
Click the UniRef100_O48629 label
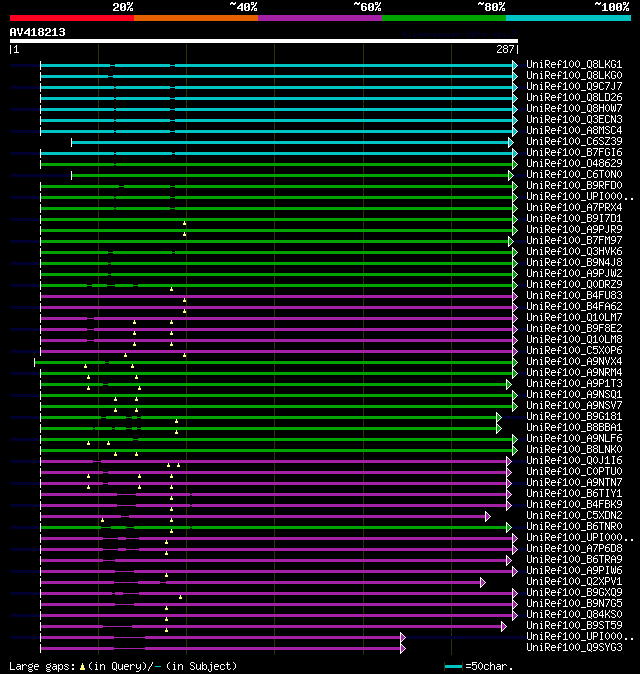[574, 163]
